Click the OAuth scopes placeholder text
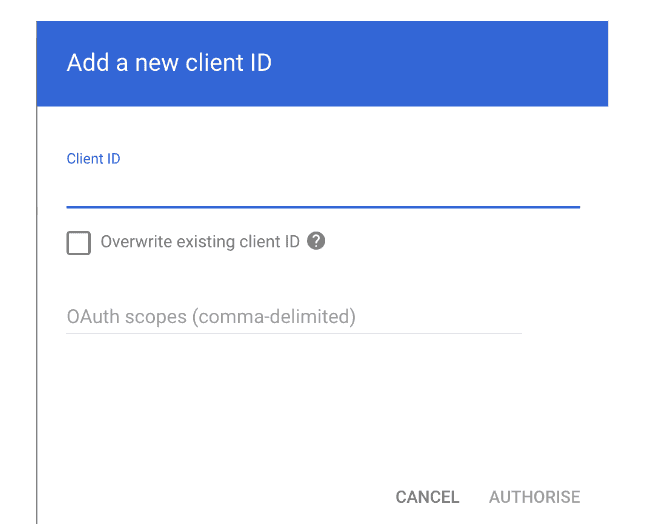The height and width of the screenshot is (524, 660). coord(211,317)
